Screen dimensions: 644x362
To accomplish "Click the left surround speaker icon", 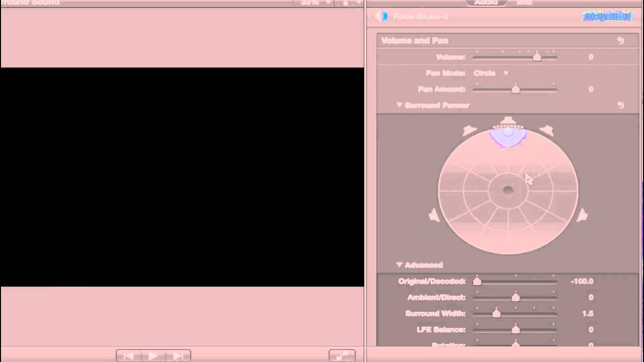I will (x=434, y=215).
